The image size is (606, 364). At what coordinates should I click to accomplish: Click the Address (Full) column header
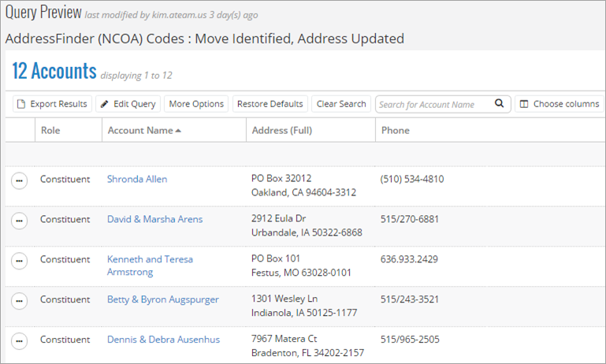[281, 130]
